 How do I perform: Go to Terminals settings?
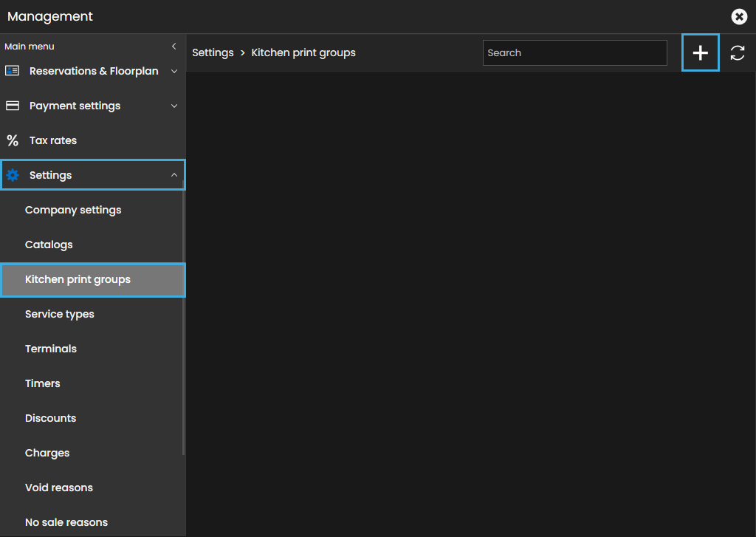coord(51,349)
